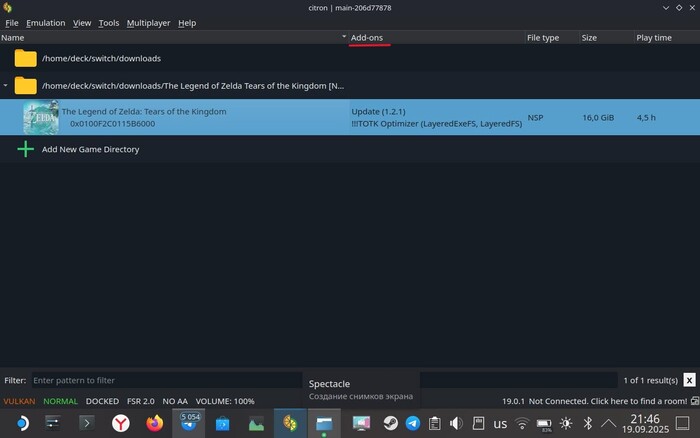Collapse the Tears of the Kingdom folder
Viewport: 700px width, 438px height.
[x=6, y=86]
